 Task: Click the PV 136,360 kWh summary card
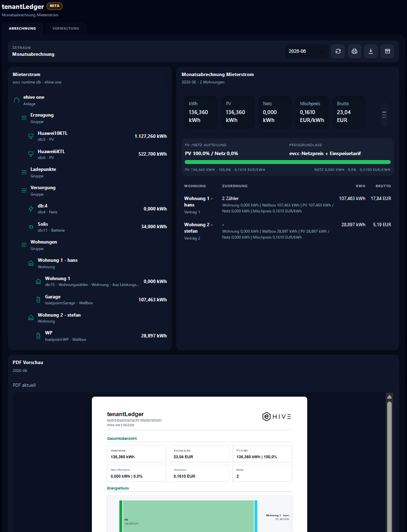(x=238, y=112)
